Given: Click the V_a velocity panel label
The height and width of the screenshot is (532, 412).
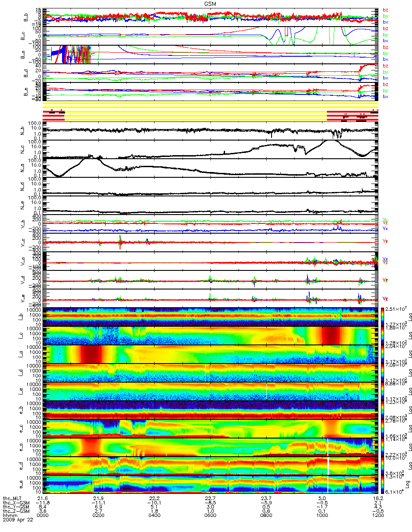Looking at the screenshot, I should click(22, 261).
